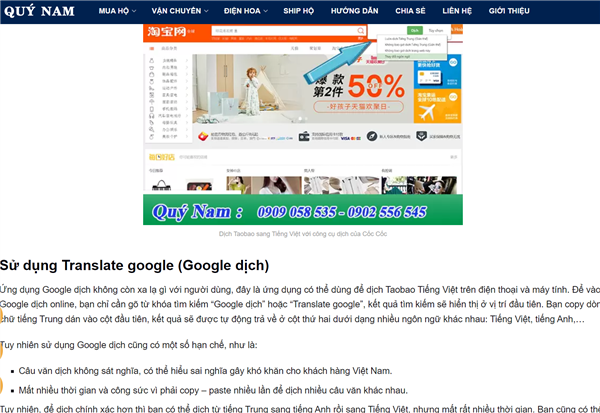Go to the CHIA SẺ page
This screenshot has width=600, height=413.
[410, 11]
